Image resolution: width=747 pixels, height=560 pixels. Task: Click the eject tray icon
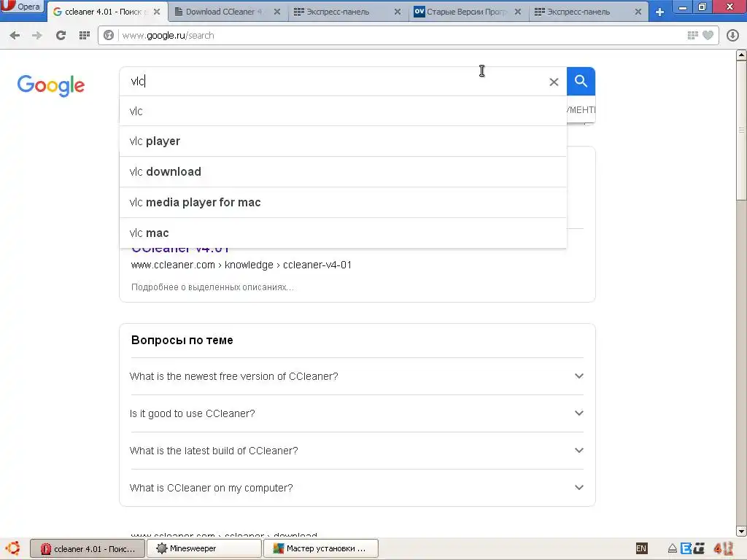point(672,549)
